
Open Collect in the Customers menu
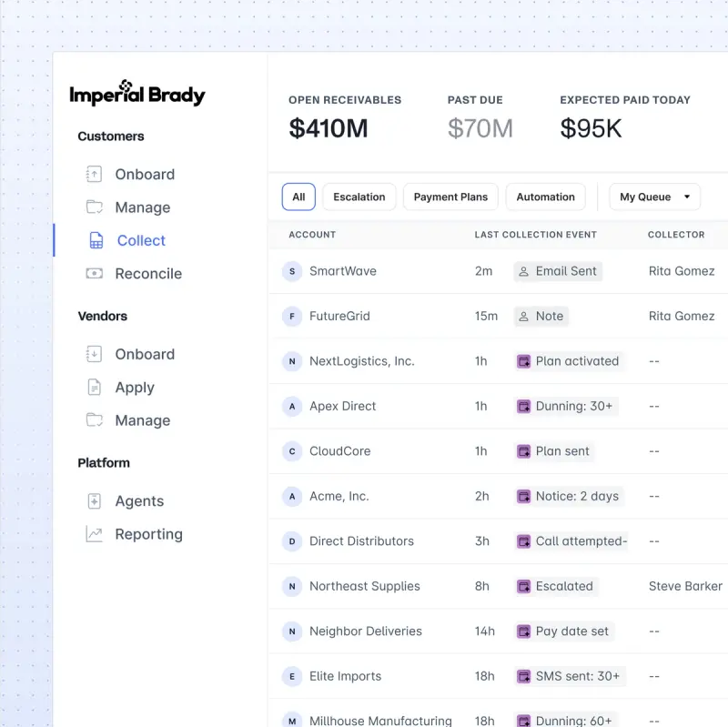[141, 240]
